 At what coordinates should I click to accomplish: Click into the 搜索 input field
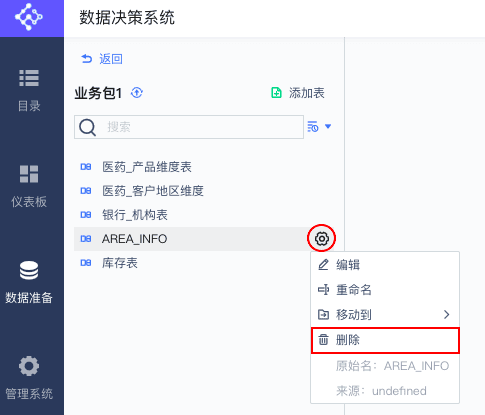click(189, 127)
